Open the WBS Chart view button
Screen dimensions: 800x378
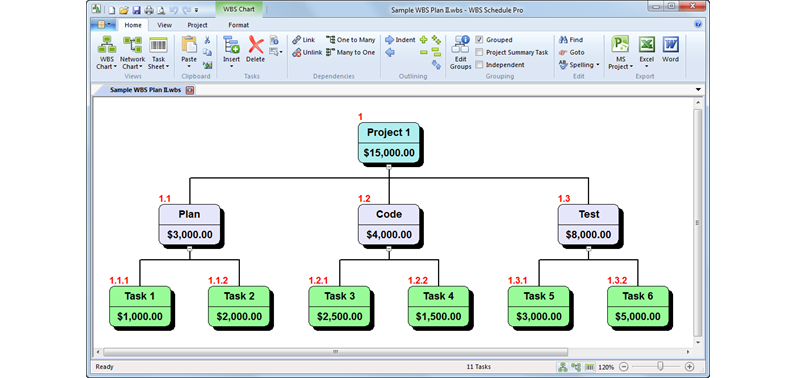coord(107,53)
